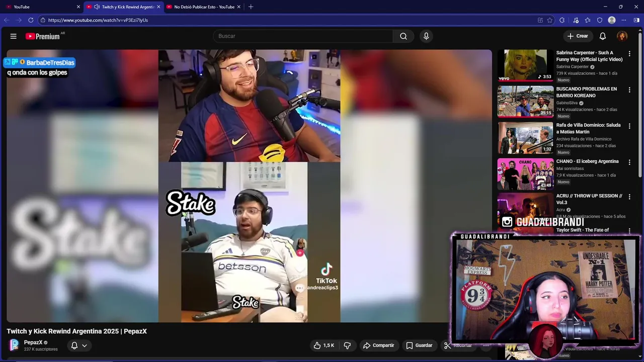This screenshot has width=644, height=362.
Task: Go to YouTube Premium home logo
Action: tap(43, 36)
